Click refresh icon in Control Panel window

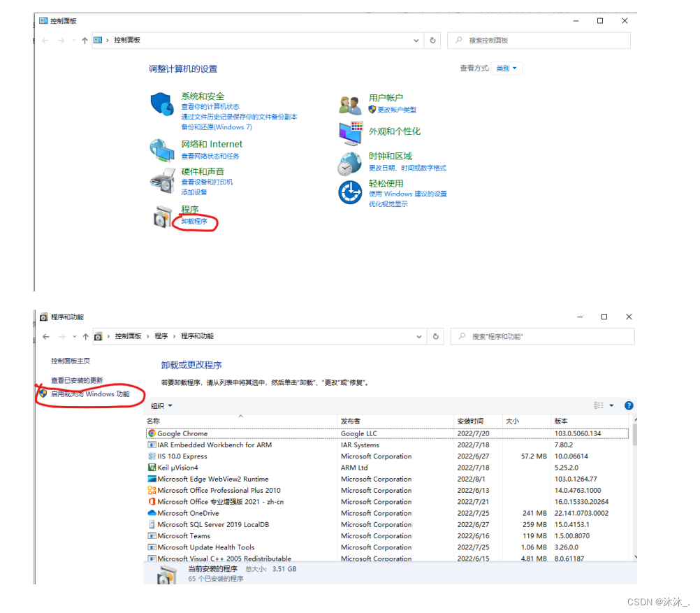432,41
